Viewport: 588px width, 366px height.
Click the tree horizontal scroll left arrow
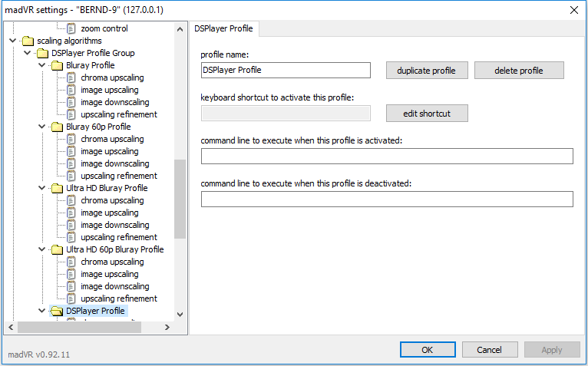[11, 328]
